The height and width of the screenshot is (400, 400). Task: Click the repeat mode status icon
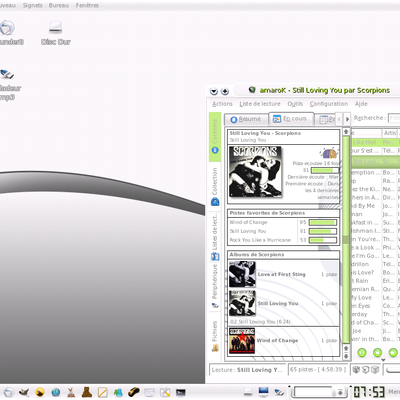click(365, 370)
